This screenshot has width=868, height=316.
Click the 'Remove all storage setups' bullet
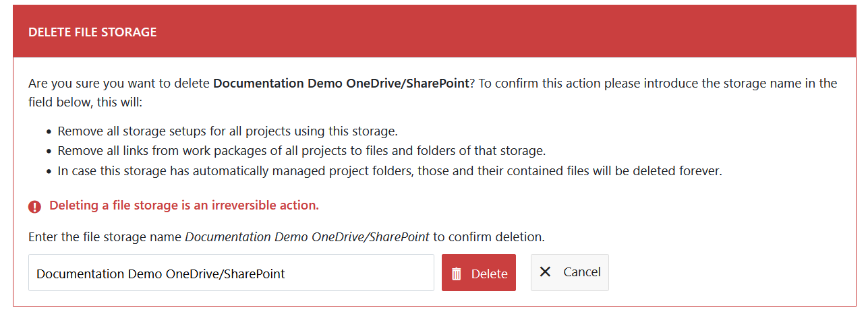(x=227, y=131)
